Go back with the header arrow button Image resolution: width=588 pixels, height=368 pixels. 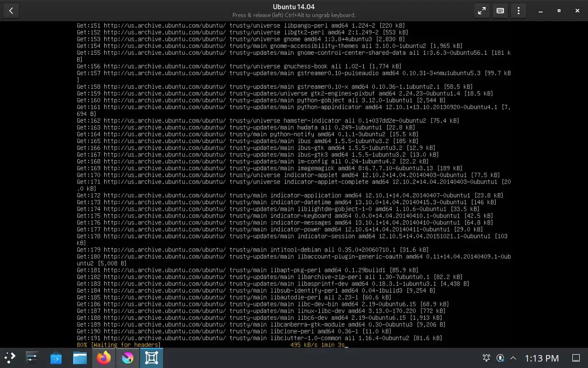tap(11, 11)
